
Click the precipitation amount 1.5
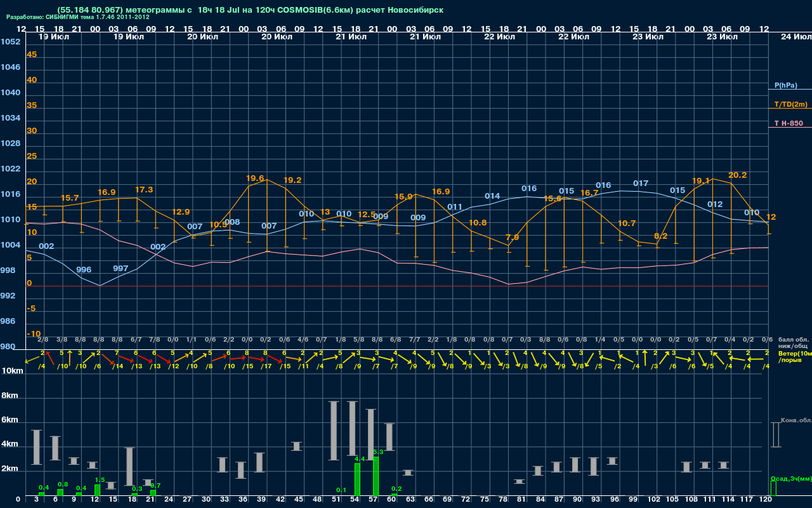100,480
